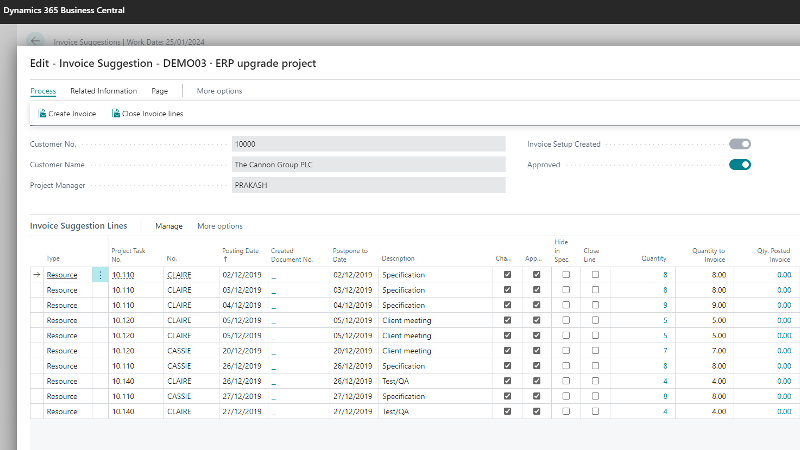This screenshot has width=800, height=450.
Task: Uncheck Chargeable on 20/12/2019 line
Action: pyautogui.click(x=507, y=351)
